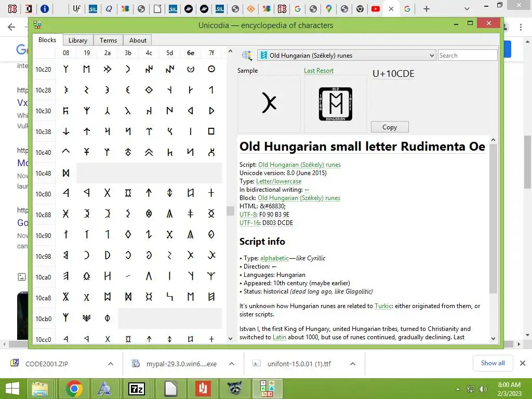The width and height of the screenshot is (532, 399).
Task: Open the alphabetic type link
Action: (274, 258)
